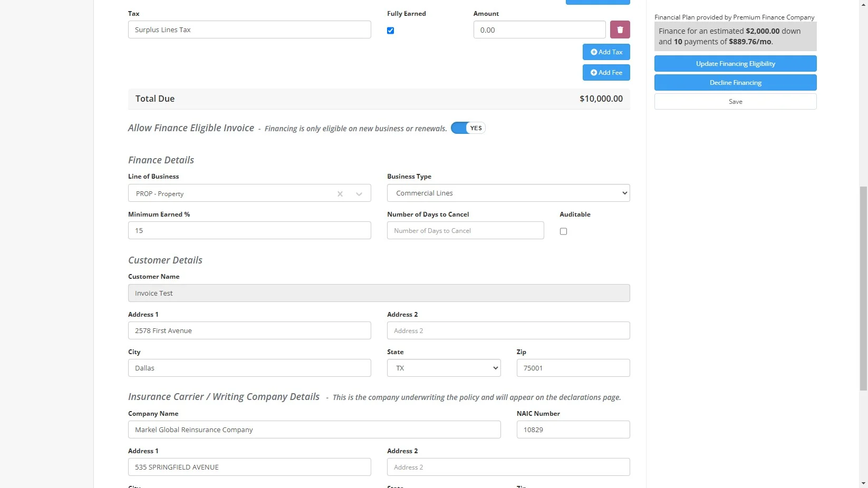The image size is (868, 488).
Task: Uncheck the Fully Earned checkbox
Action: (390, 31)
